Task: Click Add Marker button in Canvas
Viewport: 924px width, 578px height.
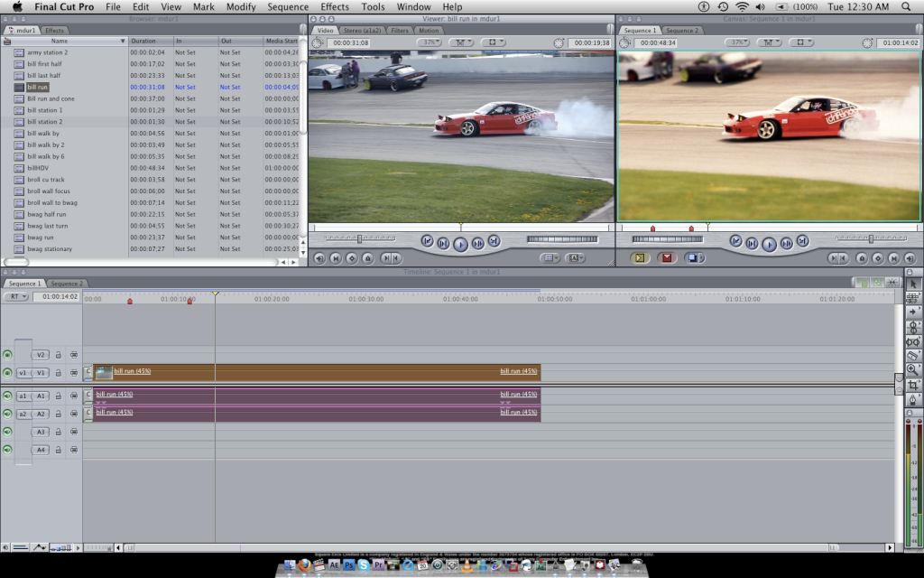Action: coord(862,257)
